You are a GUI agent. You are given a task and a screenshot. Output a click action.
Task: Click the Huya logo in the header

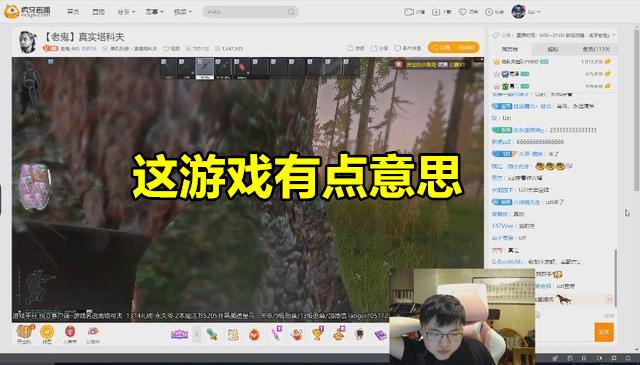27,11
